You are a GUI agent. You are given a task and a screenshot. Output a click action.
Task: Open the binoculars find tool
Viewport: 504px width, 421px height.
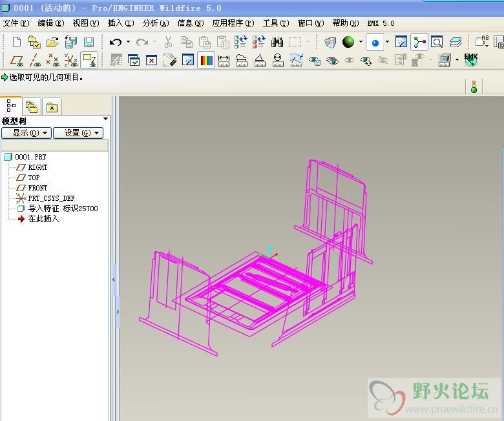click(x=277, y=42)
